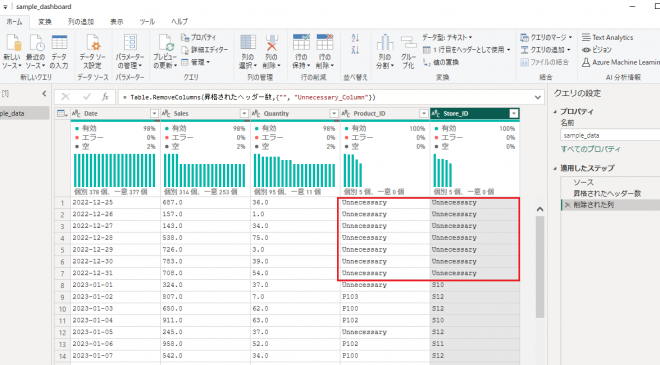Image resolution: width=660 pixels, height=365 pixels.
Task: Open データソース設定 (Data source settings)
Action: pos(93,52)
